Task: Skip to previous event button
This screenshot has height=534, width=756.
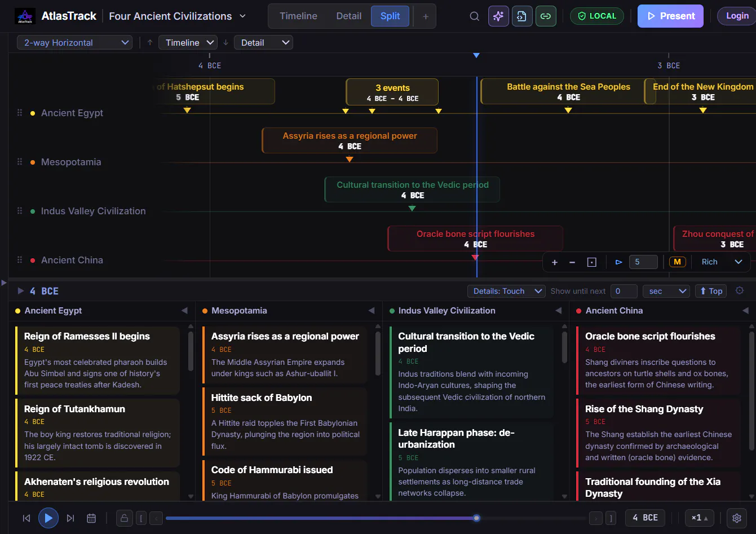Action: pos(26,518)
